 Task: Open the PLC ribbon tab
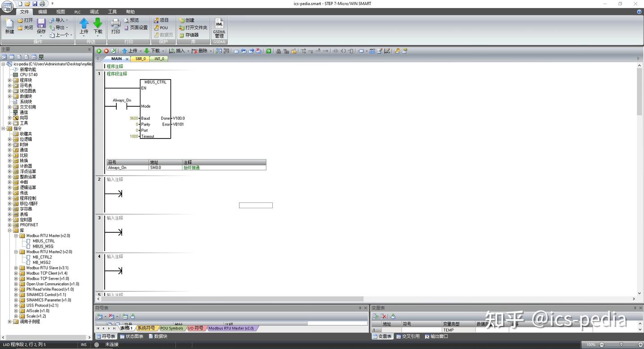tap(77, 12)
